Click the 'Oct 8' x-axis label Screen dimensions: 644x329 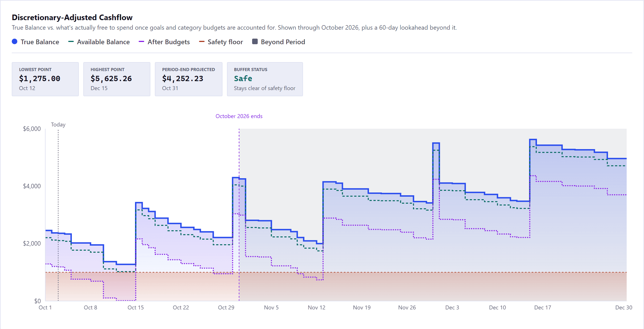pos(91,307)
